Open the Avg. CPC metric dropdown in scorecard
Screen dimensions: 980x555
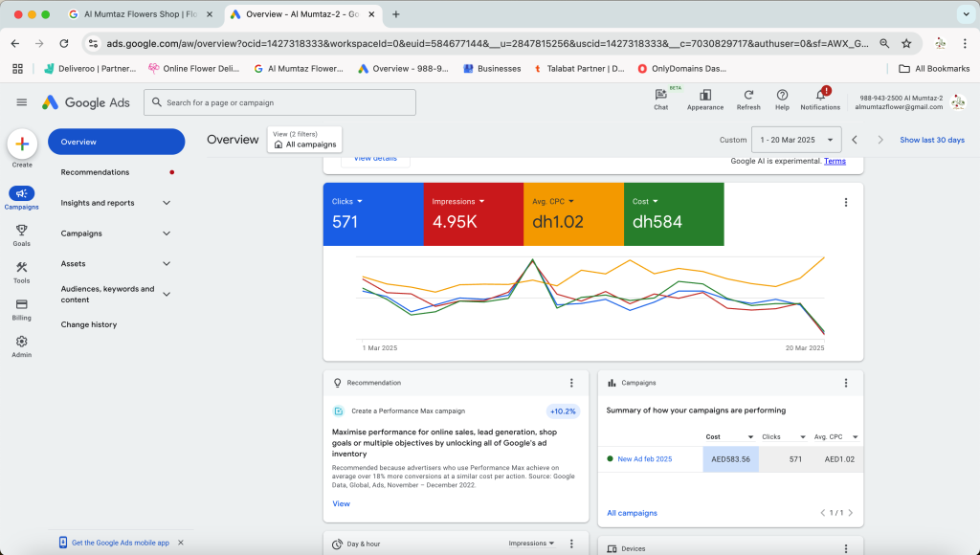[553, 201]
